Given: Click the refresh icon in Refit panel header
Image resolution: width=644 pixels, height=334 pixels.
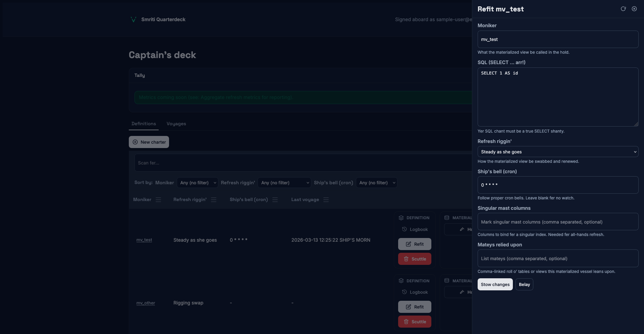Looking at the screenshot, I should [x=623, y=9].
